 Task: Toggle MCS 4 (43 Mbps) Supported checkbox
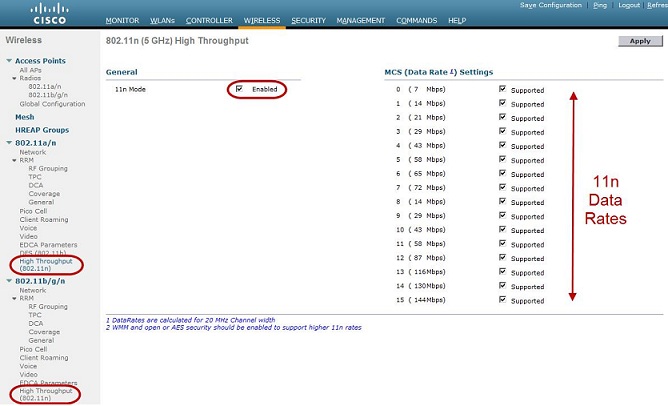point(502,145)
